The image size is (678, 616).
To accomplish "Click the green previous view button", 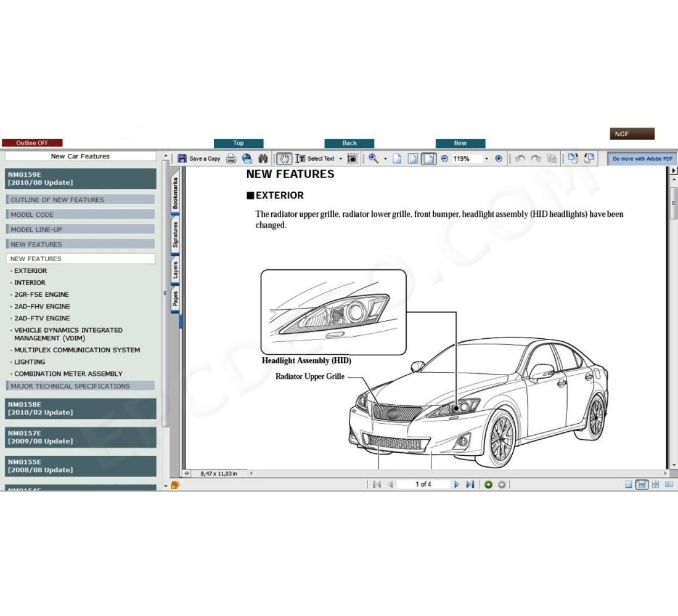I will 489,485.
